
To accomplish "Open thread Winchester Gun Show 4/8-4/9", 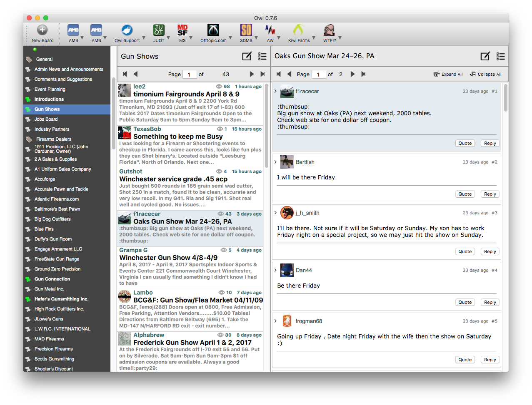I will 168,258.
